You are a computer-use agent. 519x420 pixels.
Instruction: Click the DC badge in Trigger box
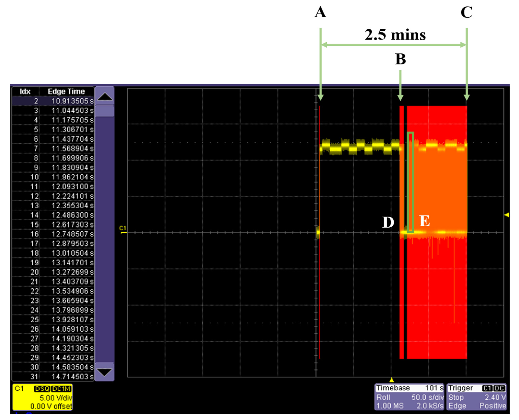pyautogui.click(x=499, y=388)
